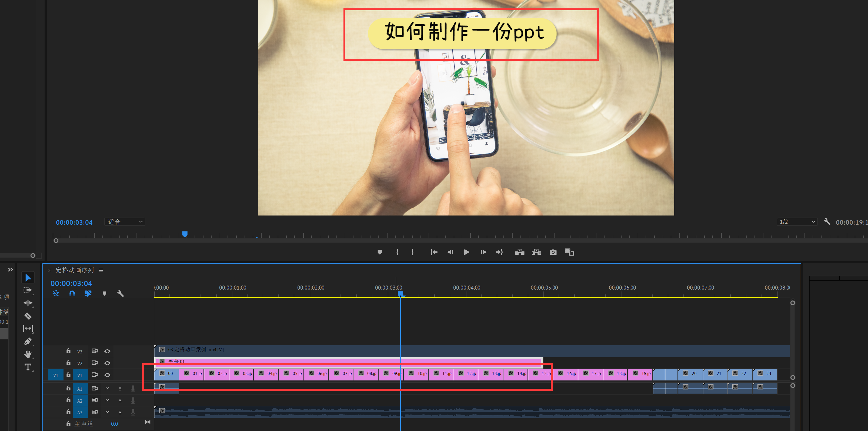The image size is (868, 431).
Task: Click Add Marker in Program Monitor
Action: (380, 252)
